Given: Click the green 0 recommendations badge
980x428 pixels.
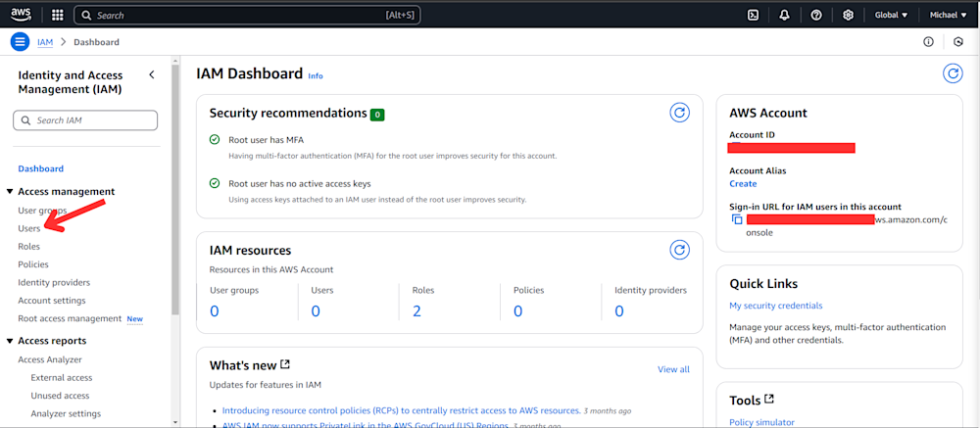Looking at the screenshot, I should [x=377, y=115].
